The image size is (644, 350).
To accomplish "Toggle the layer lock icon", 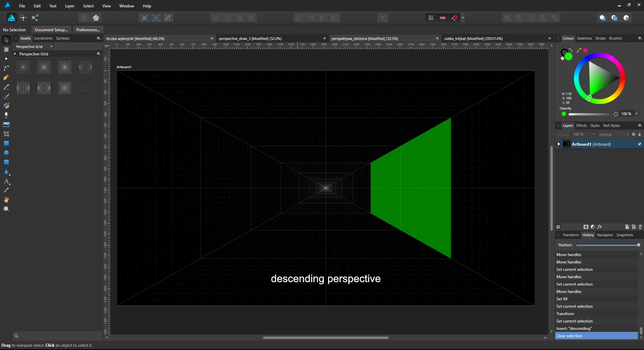I will click(x=639, y=134).
